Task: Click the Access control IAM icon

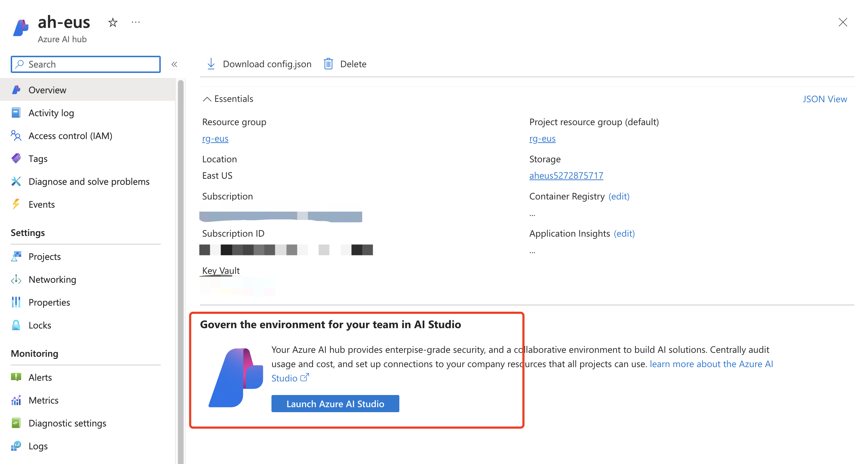Action: [16, 135]
